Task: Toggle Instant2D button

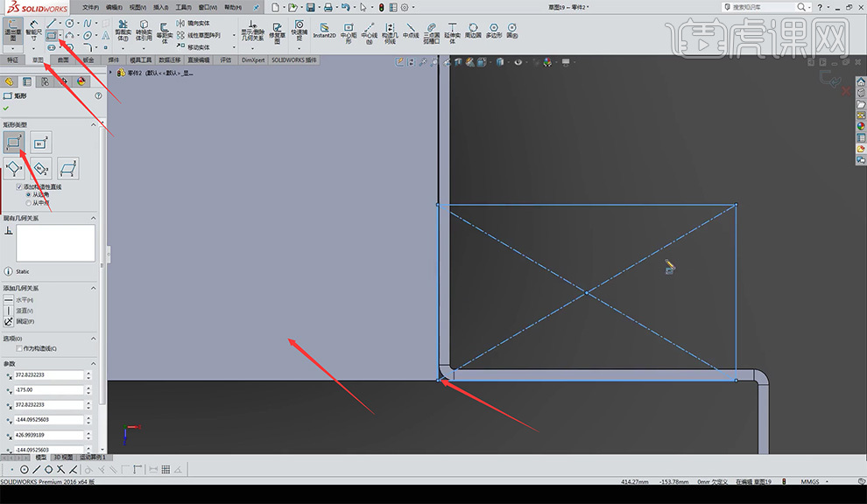Action: [324, 31]
